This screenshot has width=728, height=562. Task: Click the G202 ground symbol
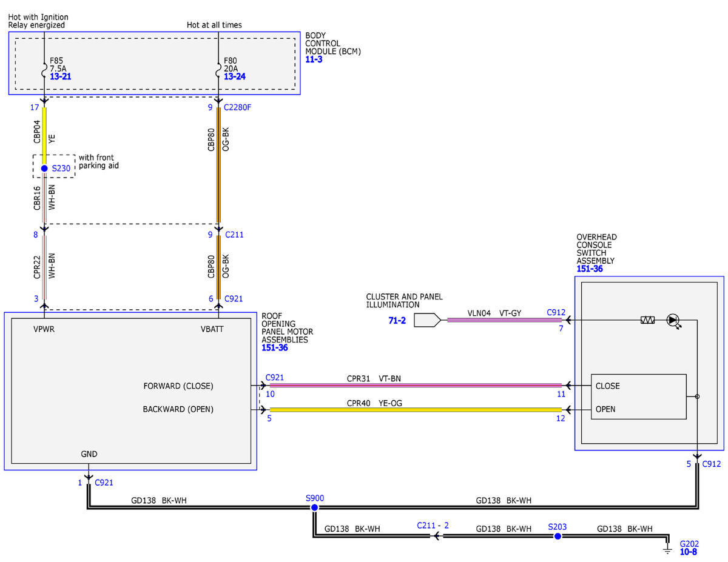click(x=668, y=546)
